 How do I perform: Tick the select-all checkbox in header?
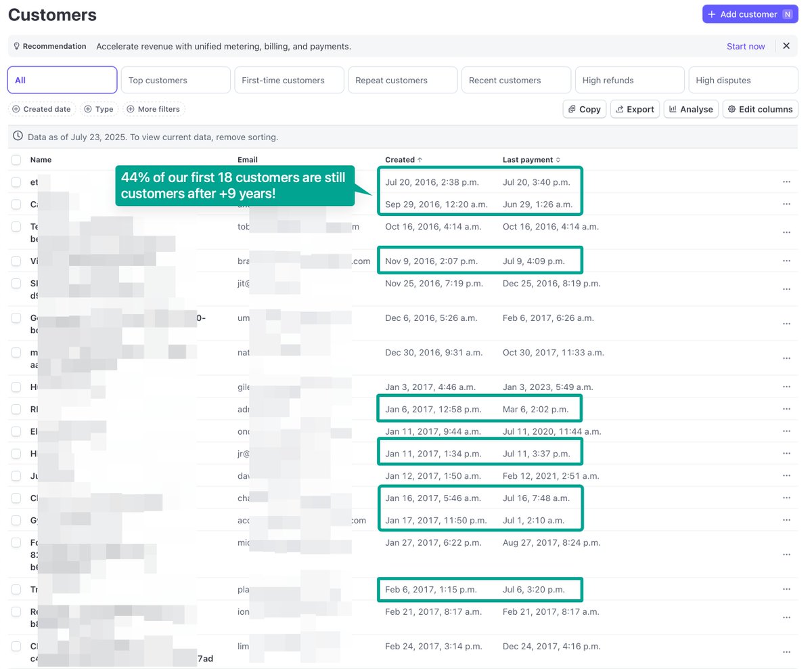[16, 160]
